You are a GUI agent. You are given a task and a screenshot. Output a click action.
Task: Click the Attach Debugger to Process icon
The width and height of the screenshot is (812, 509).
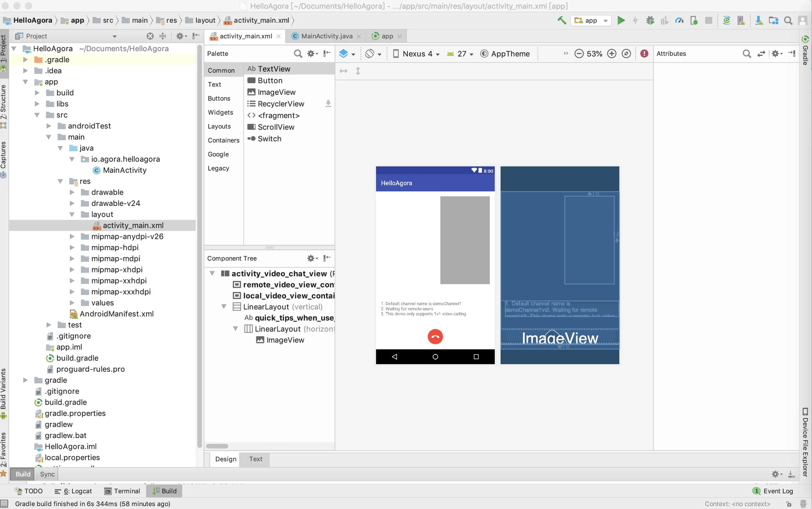point(694,20)
